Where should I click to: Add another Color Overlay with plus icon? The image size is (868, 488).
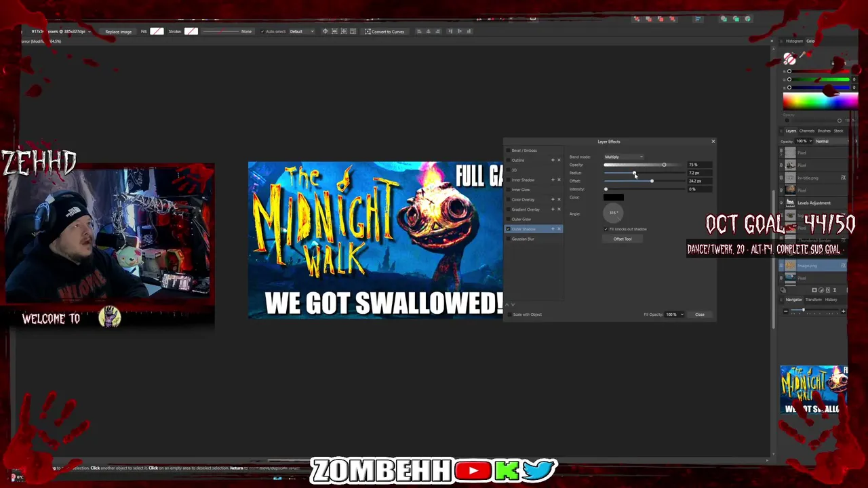click(553, 199)
